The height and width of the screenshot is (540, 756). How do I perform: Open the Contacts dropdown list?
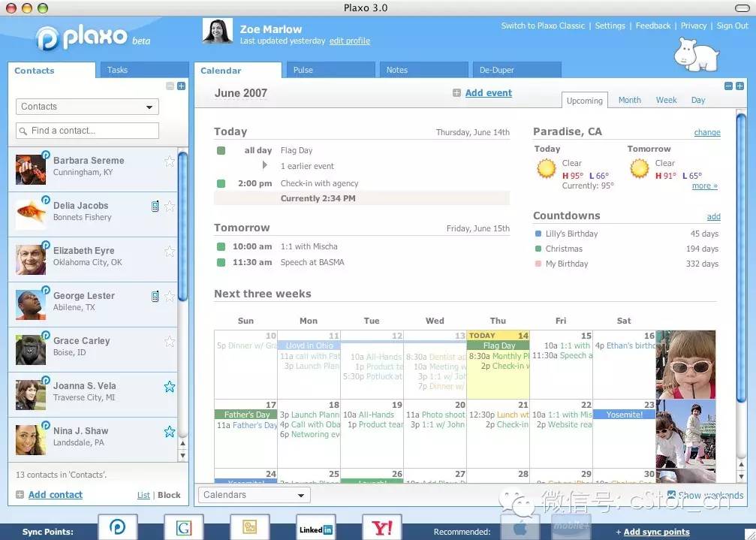pos(87,107)
